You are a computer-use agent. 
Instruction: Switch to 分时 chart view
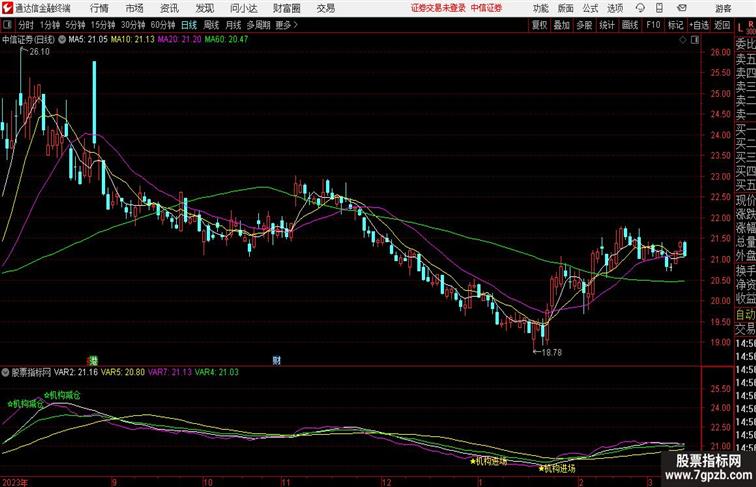pyautogui.click(x=26, y=25)
